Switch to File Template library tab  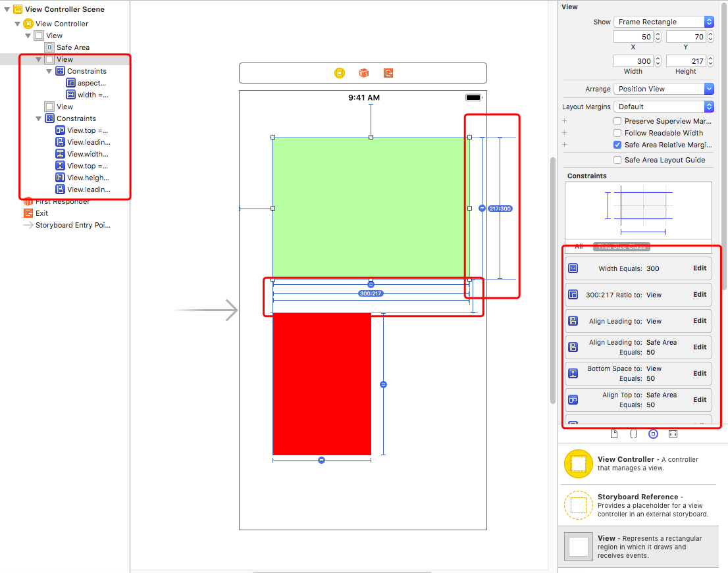[613, 434]
